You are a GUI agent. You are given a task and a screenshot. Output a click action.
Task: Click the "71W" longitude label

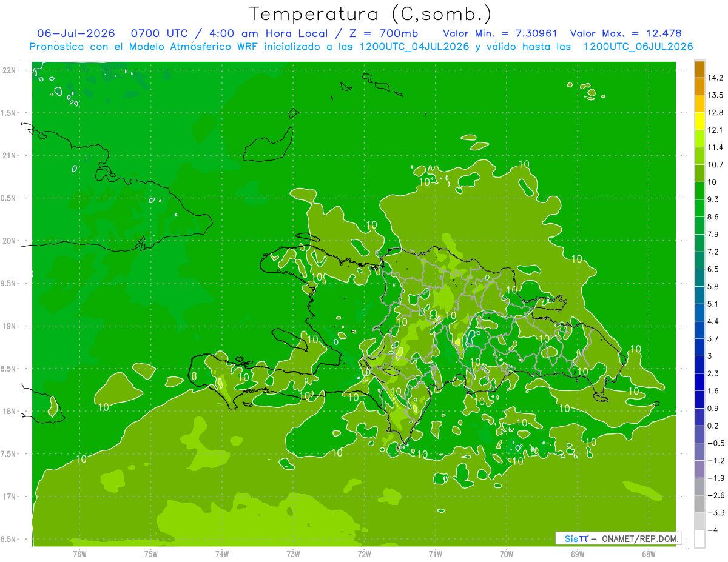(x=435, y=554)
